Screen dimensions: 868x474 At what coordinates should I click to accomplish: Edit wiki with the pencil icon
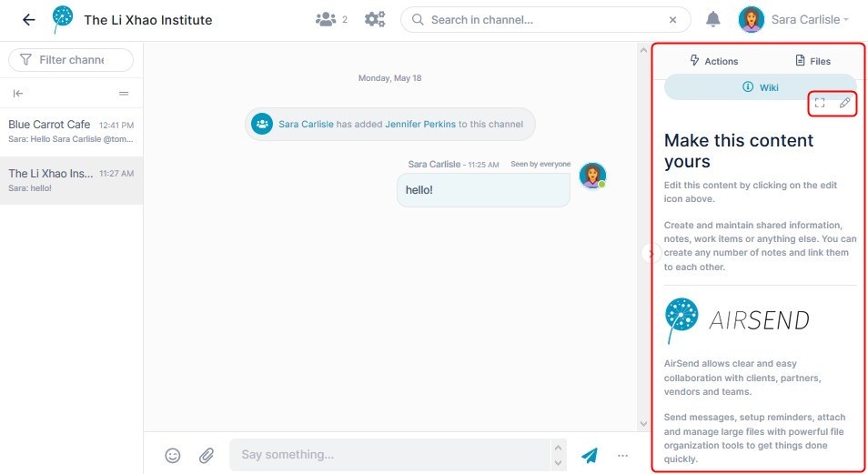point(844,103)
